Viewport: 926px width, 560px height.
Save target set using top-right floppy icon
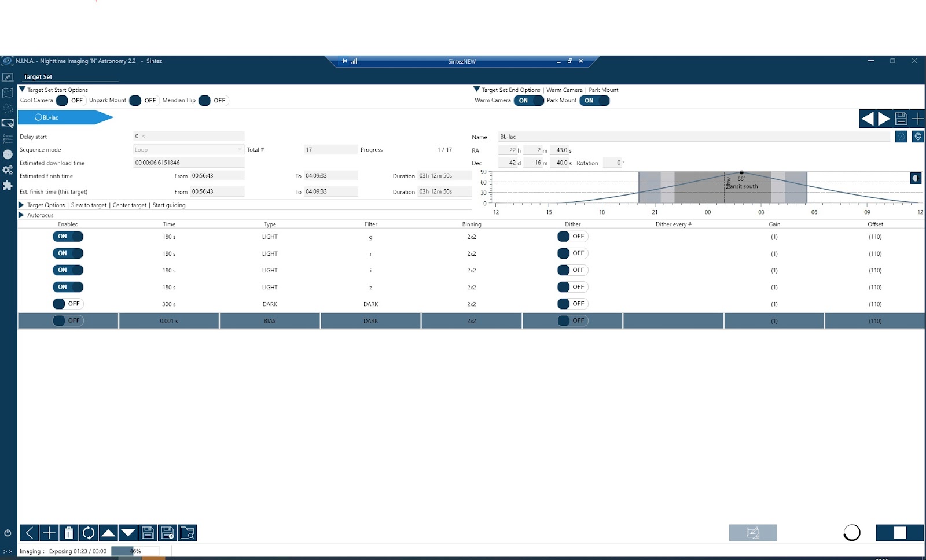click(x=901, y=119)
